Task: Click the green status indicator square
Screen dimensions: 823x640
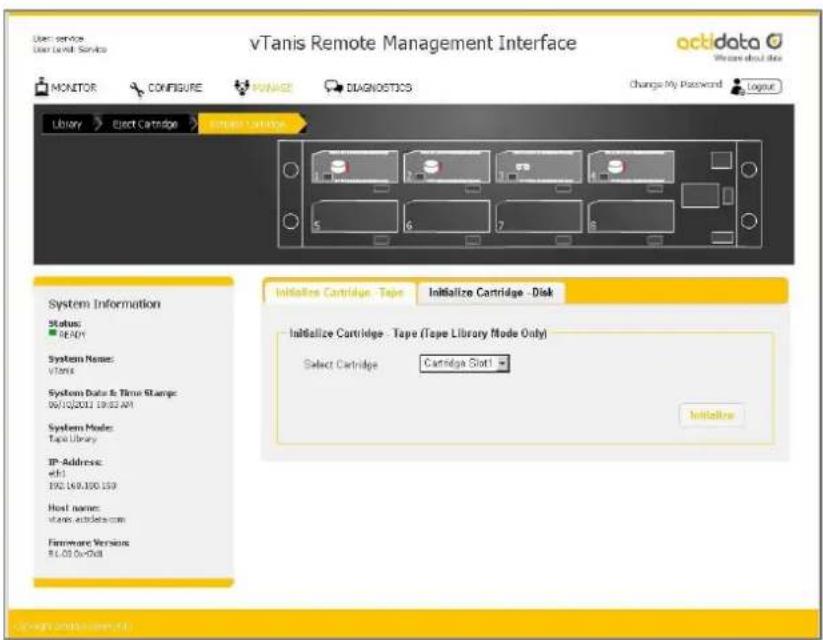Action: [x=52, y=333]
